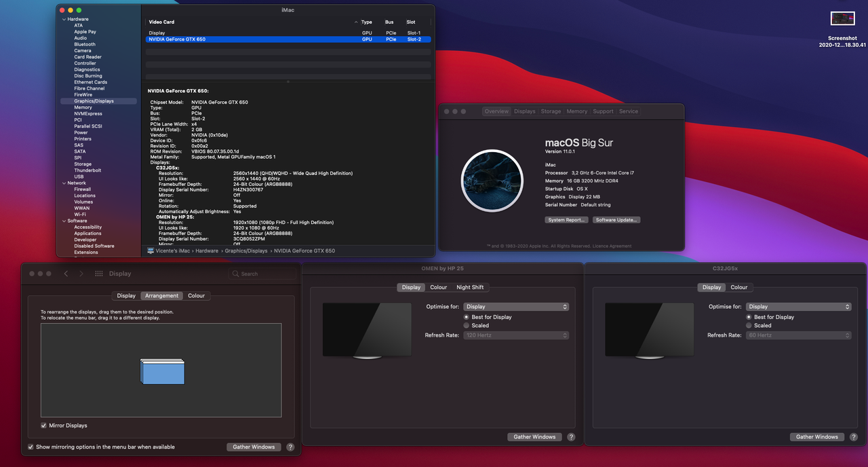Select Best for Display in OMEN by HP 25 window
This screenshot has height=467, width=868.
[467, 317]
